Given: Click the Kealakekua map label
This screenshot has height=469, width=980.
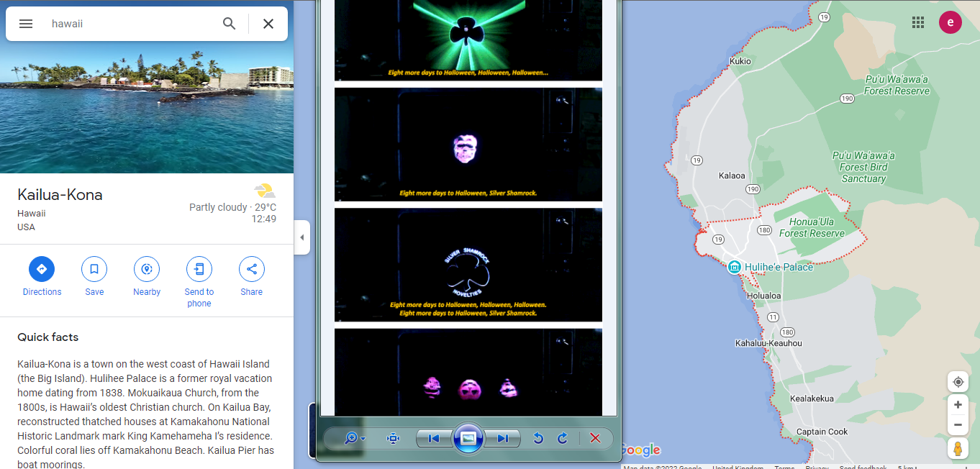Looking at the screenshot, I should [812, 399].
